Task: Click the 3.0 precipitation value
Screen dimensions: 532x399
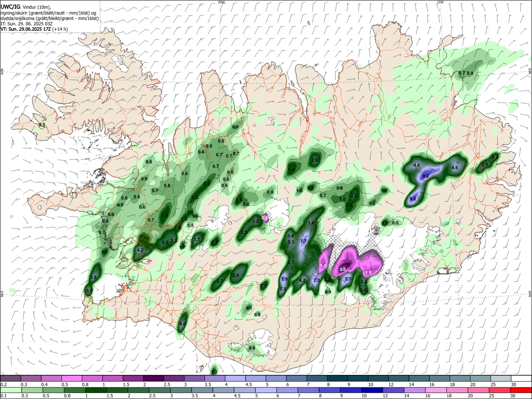Action: coord(363,290)
